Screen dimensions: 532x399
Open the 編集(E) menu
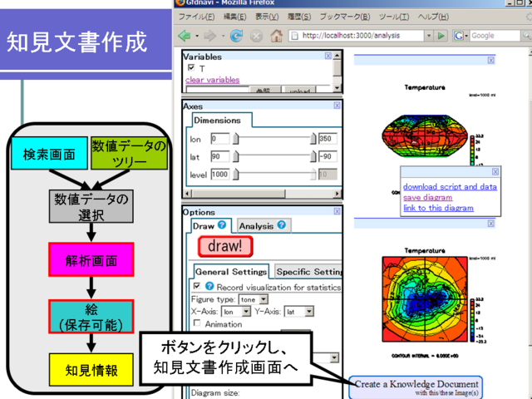point(234,17)
